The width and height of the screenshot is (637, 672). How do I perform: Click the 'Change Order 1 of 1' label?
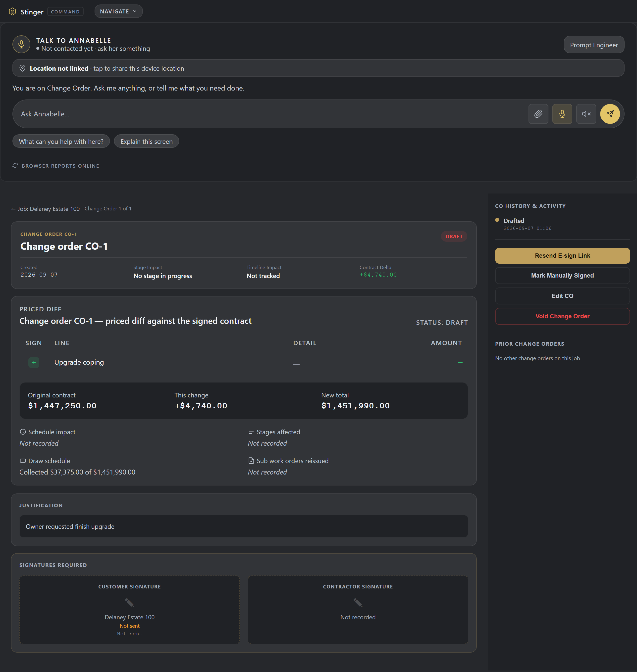tap(108, 208)
